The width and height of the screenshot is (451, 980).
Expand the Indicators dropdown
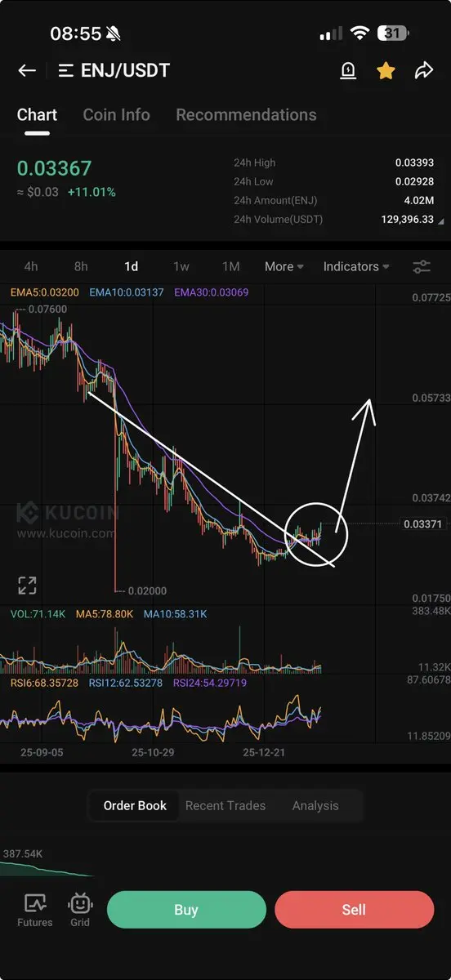coord(356,266)
